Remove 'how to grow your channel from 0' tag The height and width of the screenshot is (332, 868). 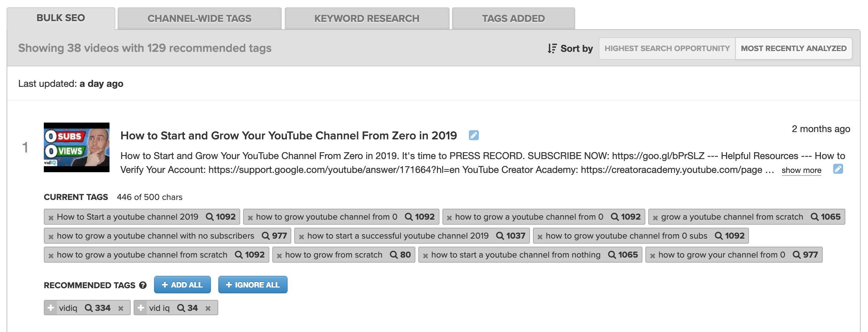pos(653,256)
